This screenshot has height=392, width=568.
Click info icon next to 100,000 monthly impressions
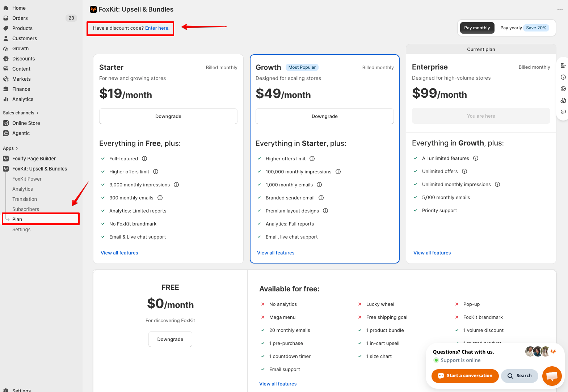tap(338, 172)
